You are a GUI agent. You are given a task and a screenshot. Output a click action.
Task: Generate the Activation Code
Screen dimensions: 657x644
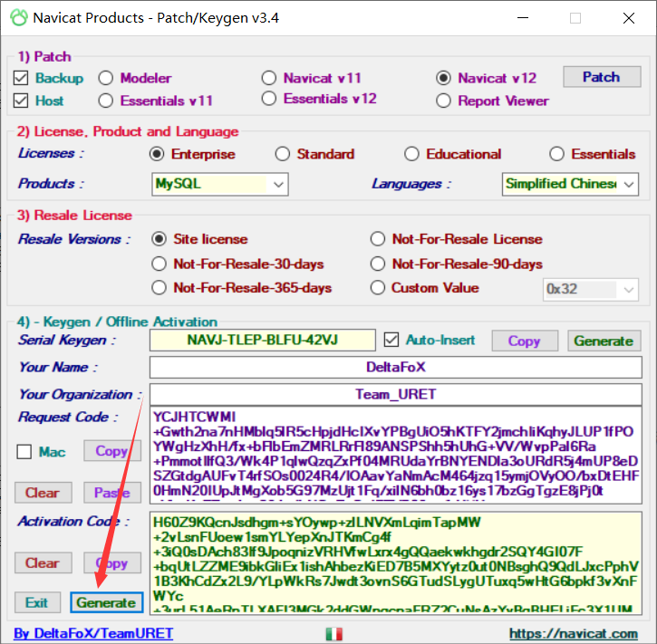[x=106, y=602]
